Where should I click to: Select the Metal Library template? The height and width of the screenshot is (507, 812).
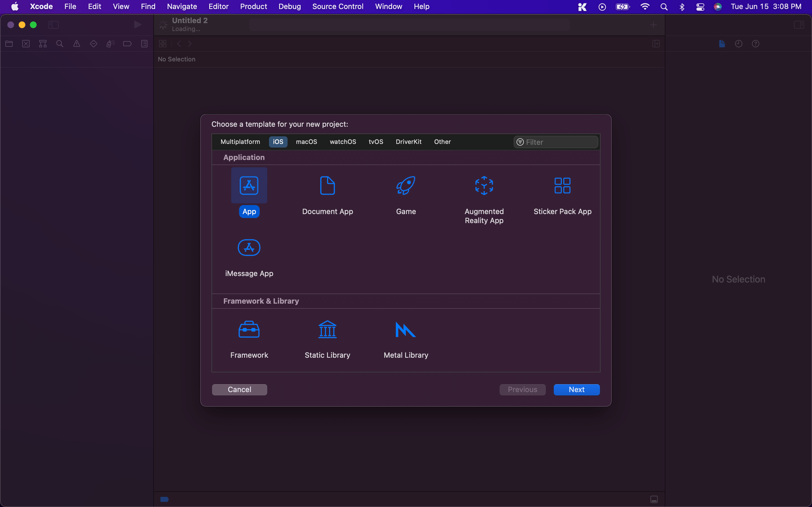(406, 330)
